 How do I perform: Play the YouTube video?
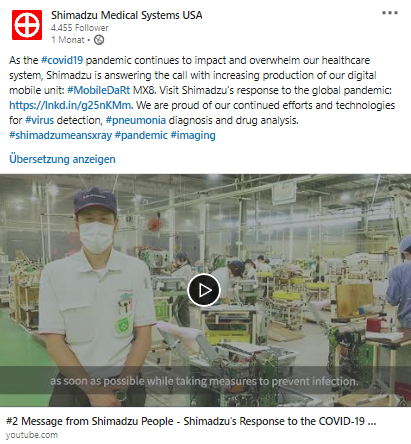pos(204,290)
